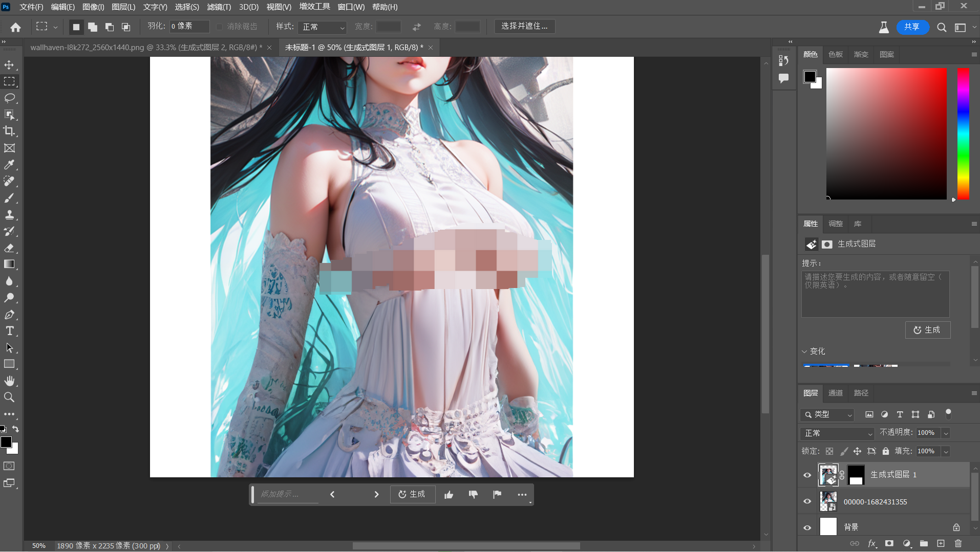Toggle the layer filter on/off switch

pos(948,413)
